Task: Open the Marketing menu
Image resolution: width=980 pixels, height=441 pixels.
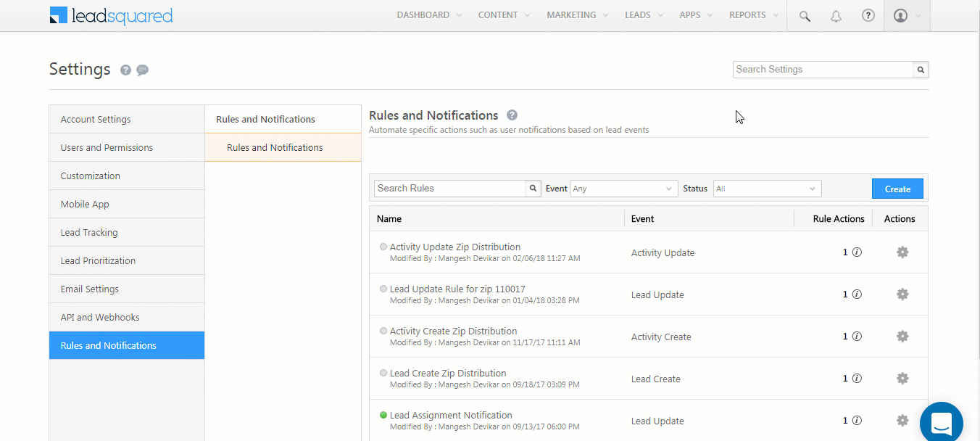Action: point(572,15)
